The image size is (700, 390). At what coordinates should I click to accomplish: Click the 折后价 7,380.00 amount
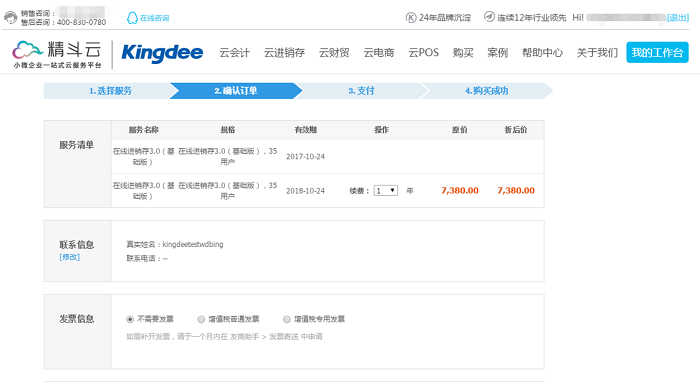click(516, 191)
